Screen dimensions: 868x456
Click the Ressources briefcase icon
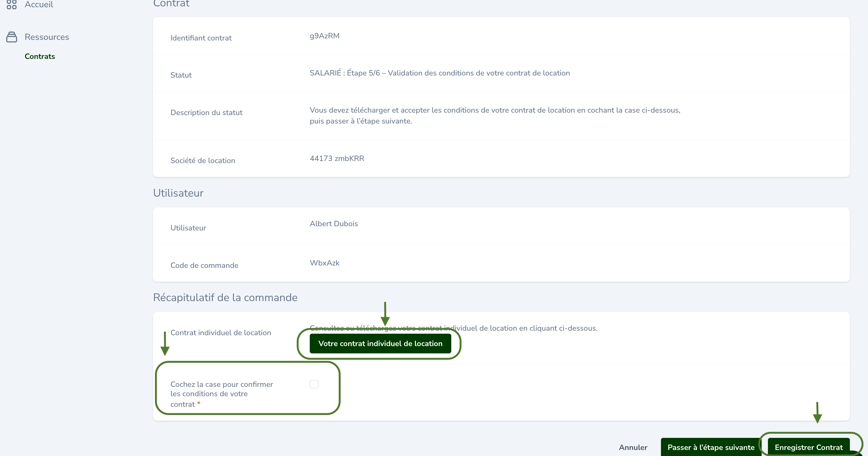[x=11, y=37]
